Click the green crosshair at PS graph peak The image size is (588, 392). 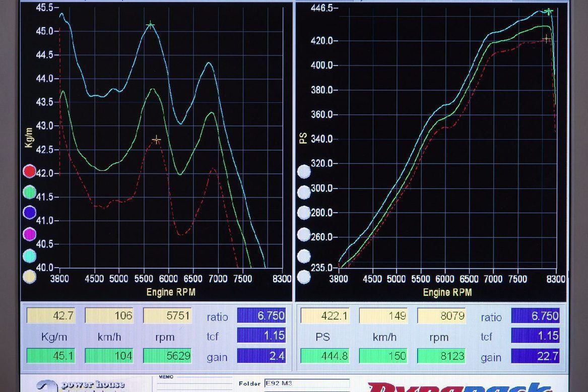pos(548,12)
